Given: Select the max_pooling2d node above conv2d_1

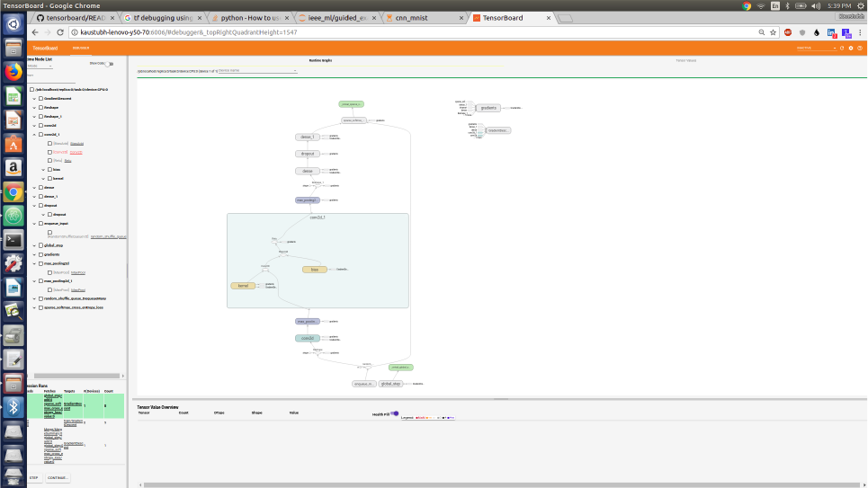Looking at the screenshot, I should (308, 200).
